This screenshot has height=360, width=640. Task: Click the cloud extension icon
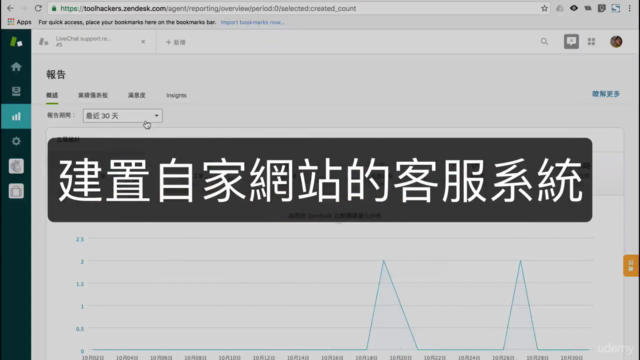[x=560, y=8]
